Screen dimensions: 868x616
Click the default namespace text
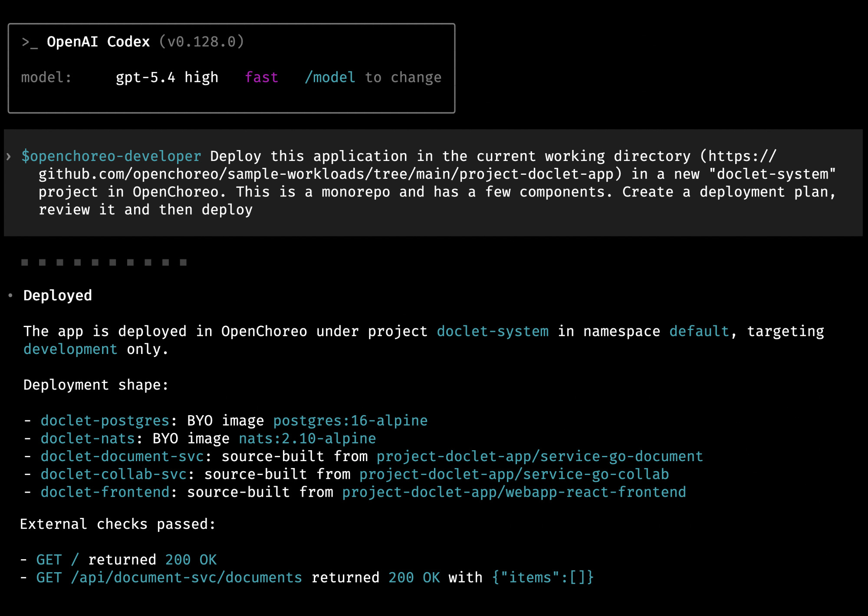(699, 331)
